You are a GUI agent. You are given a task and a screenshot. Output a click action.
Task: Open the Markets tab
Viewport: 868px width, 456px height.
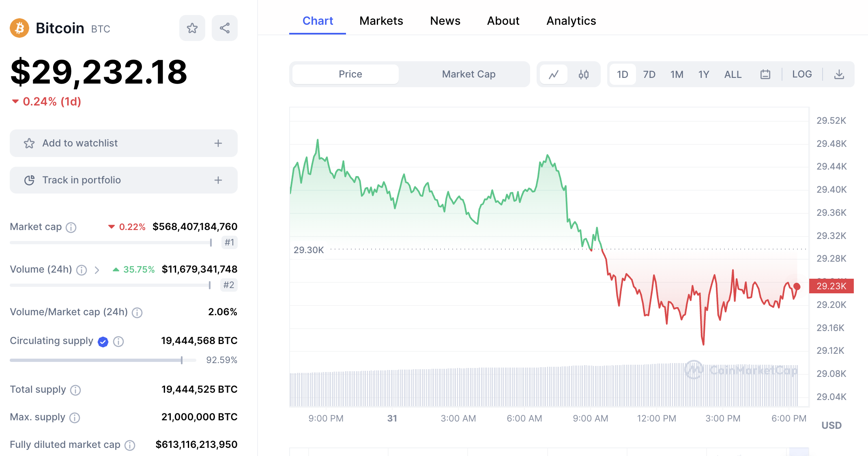[x=381, y=21]
